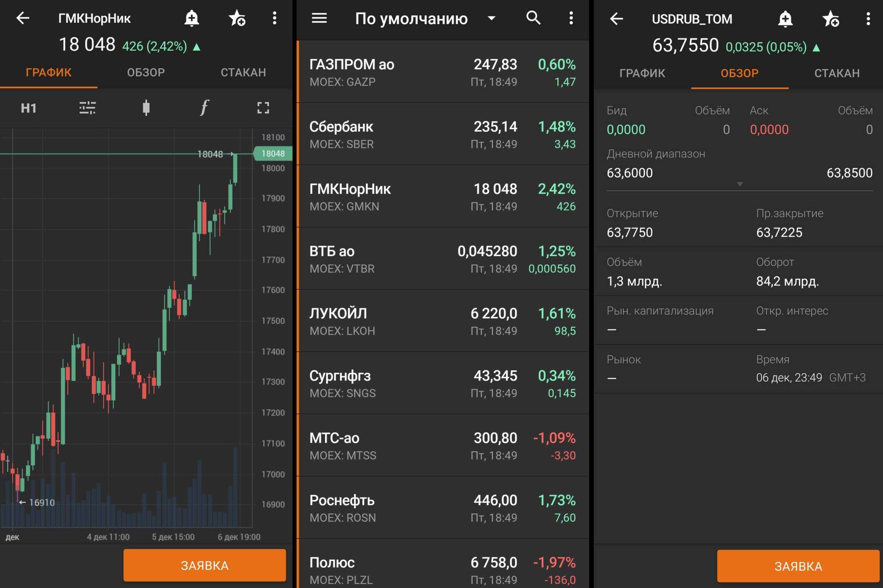Open Полюс quote row

443,564
